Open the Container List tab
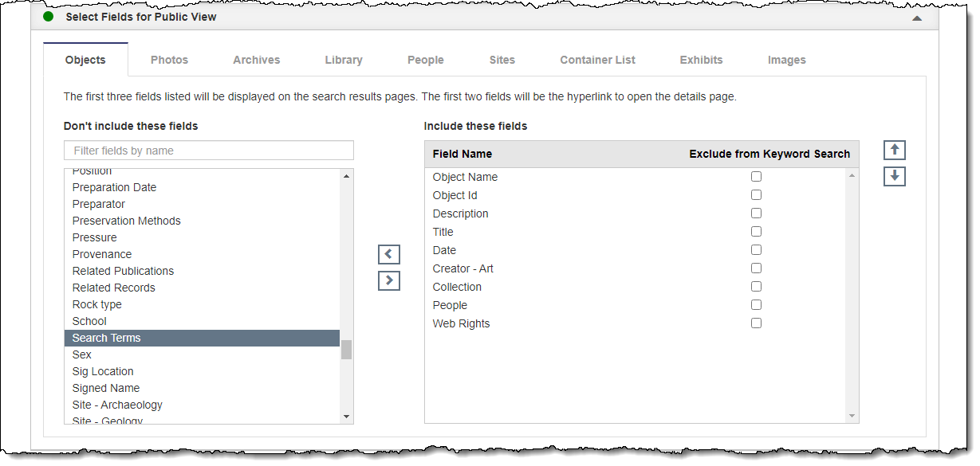Viewport: 980px width, 466px height. point(597,60)
